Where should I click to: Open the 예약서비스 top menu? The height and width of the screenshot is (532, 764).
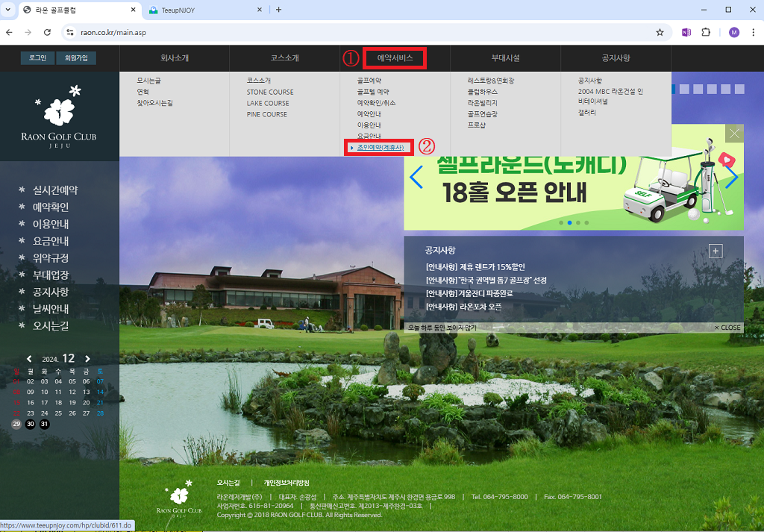click(395, 58)
